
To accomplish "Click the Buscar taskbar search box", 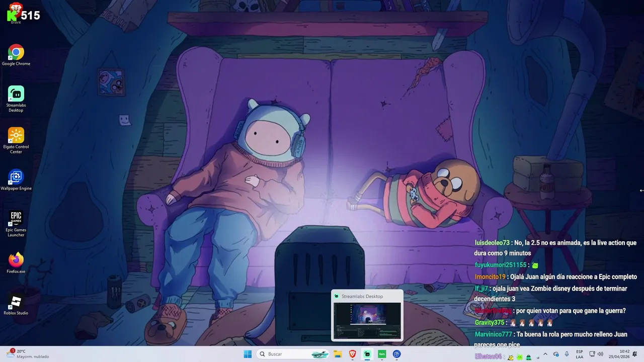I will (293, 354).
